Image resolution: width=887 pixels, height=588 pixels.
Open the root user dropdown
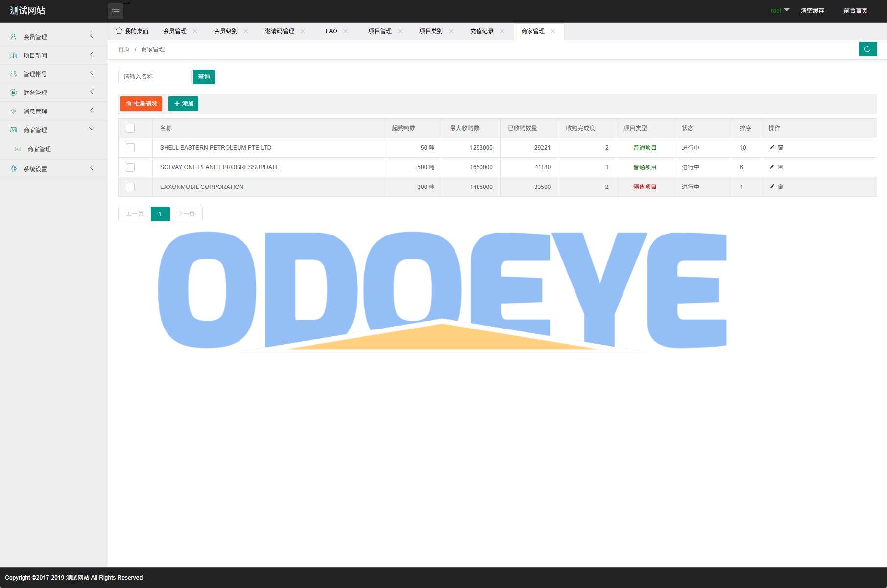[780, 10]
